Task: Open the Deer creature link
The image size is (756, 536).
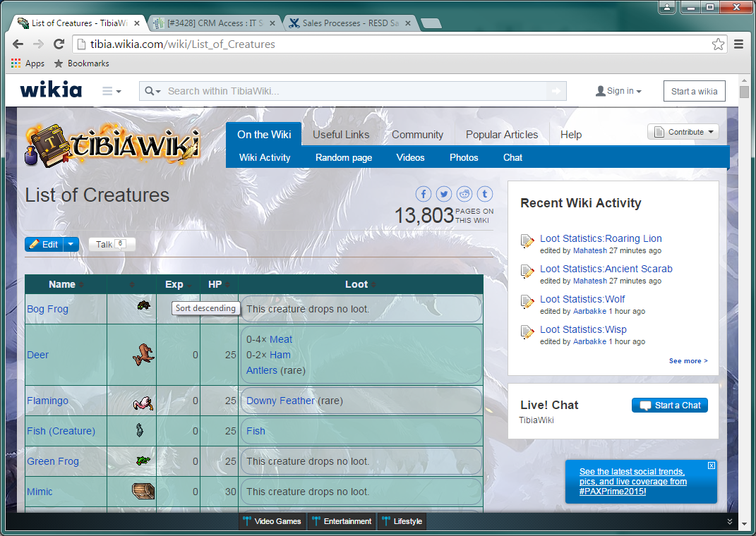Action: (37, 355)
